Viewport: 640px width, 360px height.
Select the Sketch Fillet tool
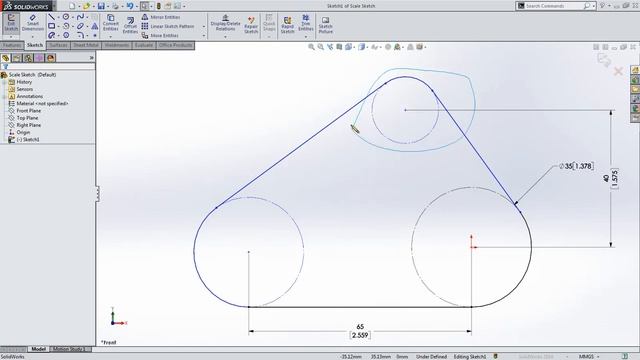(80, 35)
